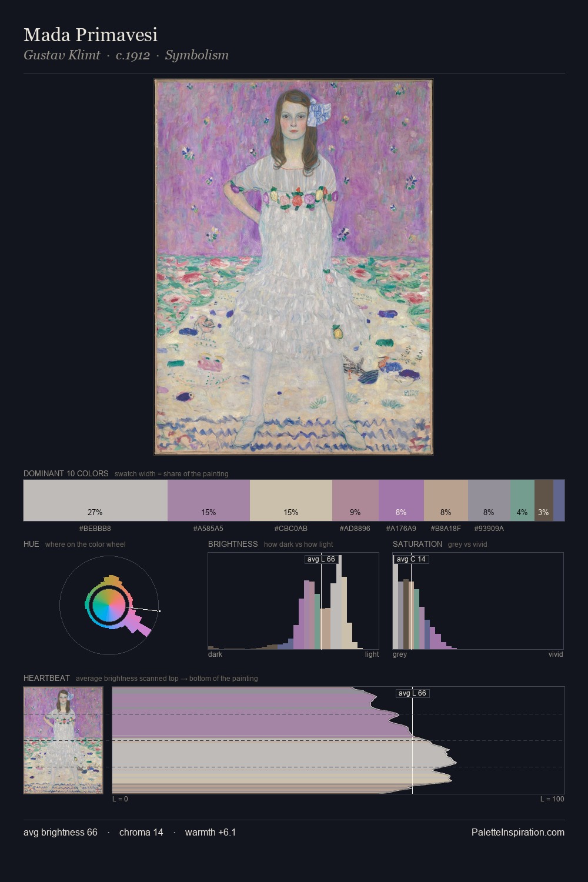Click the 'dark' brightness axis label
The height and width of the screenshot is (882, 588).
[215, 654]
